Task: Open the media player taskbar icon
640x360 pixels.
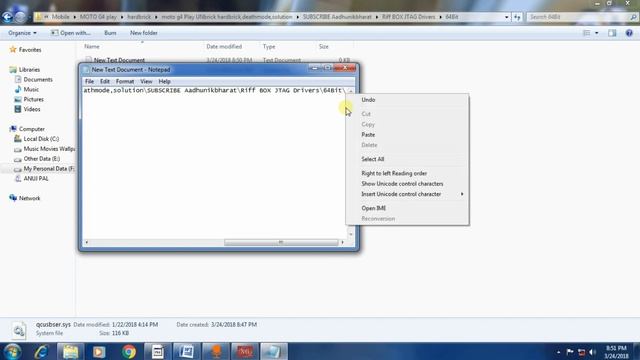Action: coord(99,351)
